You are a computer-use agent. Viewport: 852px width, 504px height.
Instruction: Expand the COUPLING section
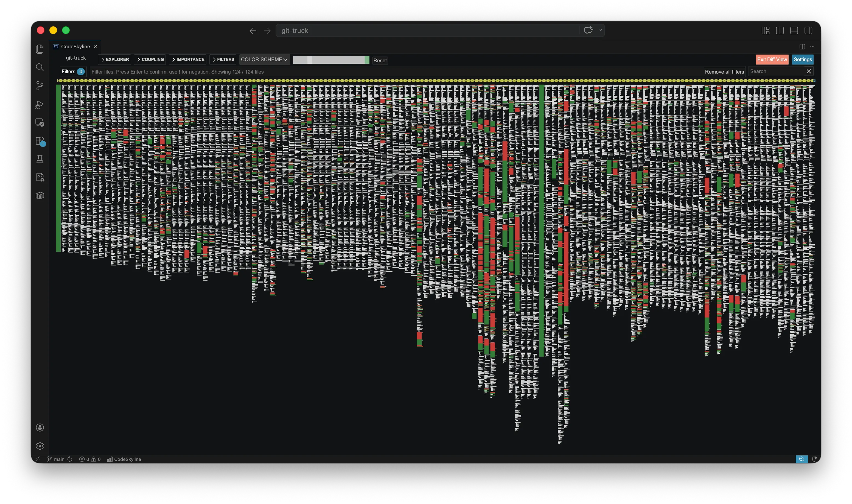150,60
